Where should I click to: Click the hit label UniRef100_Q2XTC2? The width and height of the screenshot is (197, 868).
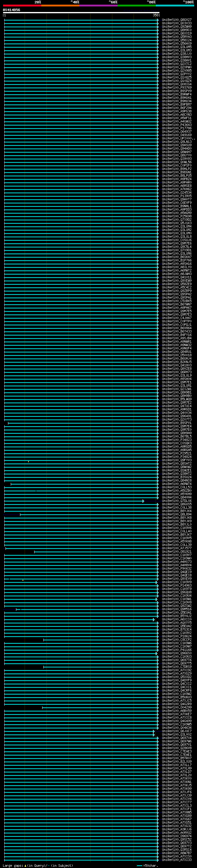click(177, 64)
